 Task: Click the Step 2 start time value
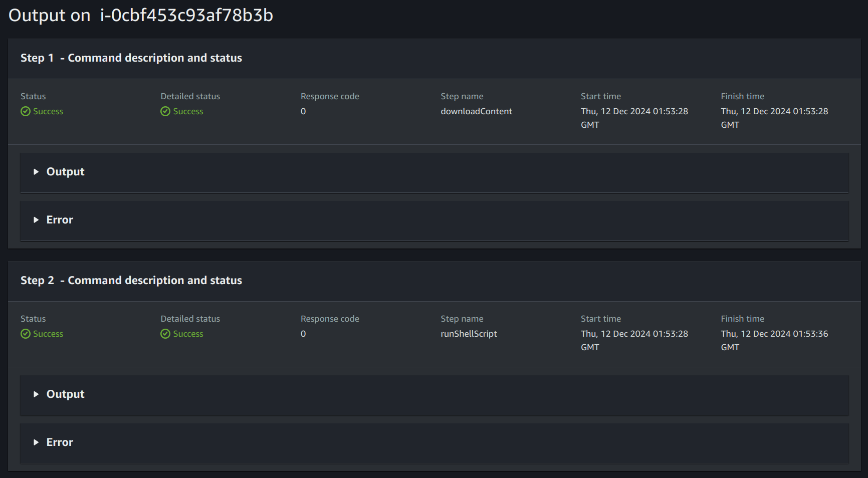point(634,334)
